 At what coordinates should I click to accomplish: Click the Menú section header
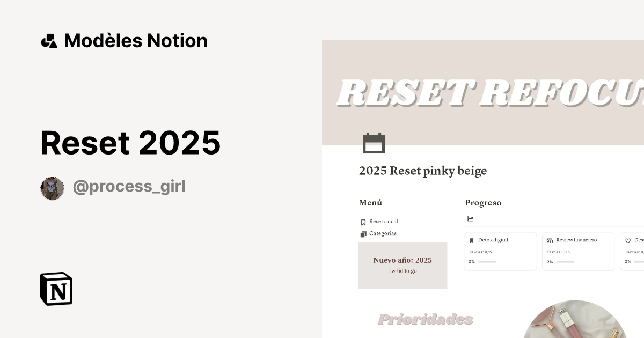370,203
